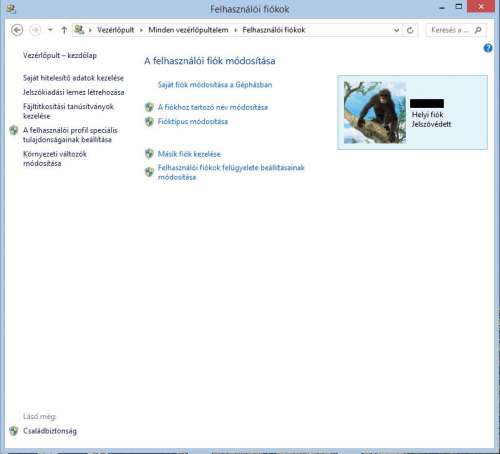Click the window icon in the title bar
Image resolution: width=500 pixels, height=454 pixels.
pos(11,9)
